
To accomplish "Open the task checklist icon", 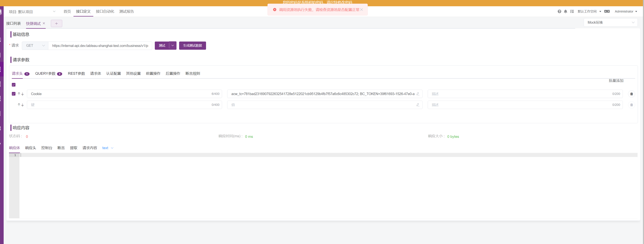I will click(572, 11).
